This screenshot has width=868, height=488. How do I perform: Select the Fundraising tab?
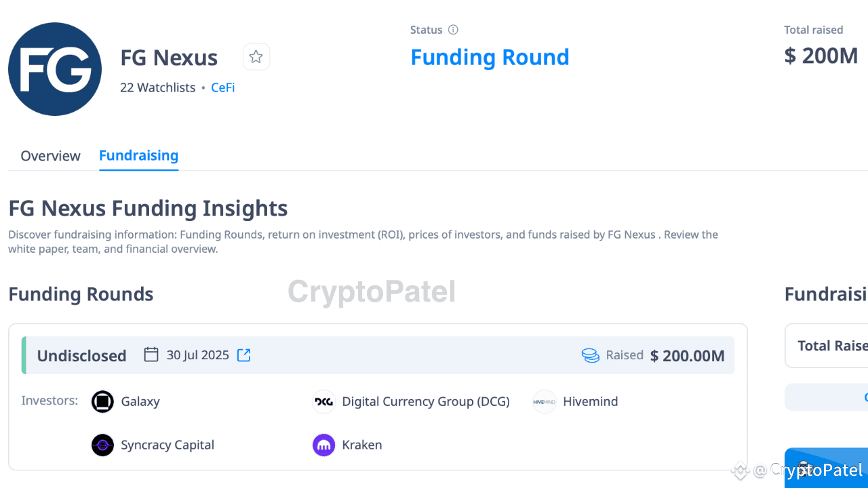click(x=138, y=156)
